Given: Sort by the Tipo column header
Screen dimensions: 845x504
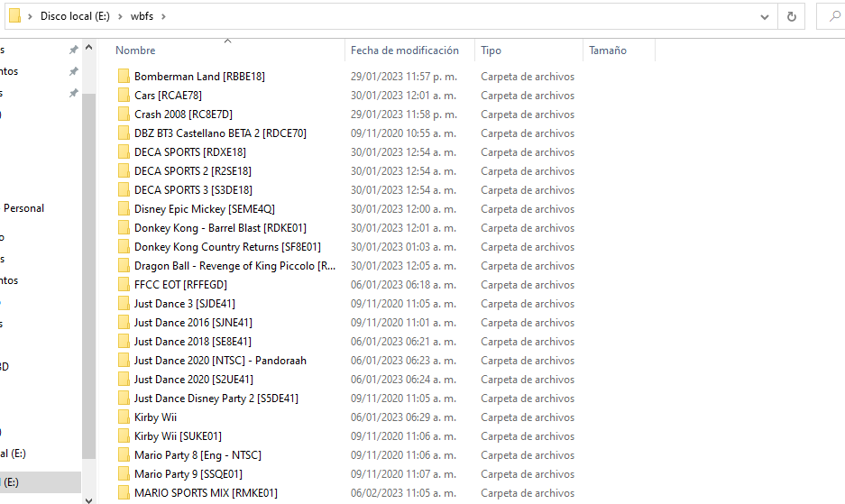Looking at the screenshot, I should click(x=491, y=50).
